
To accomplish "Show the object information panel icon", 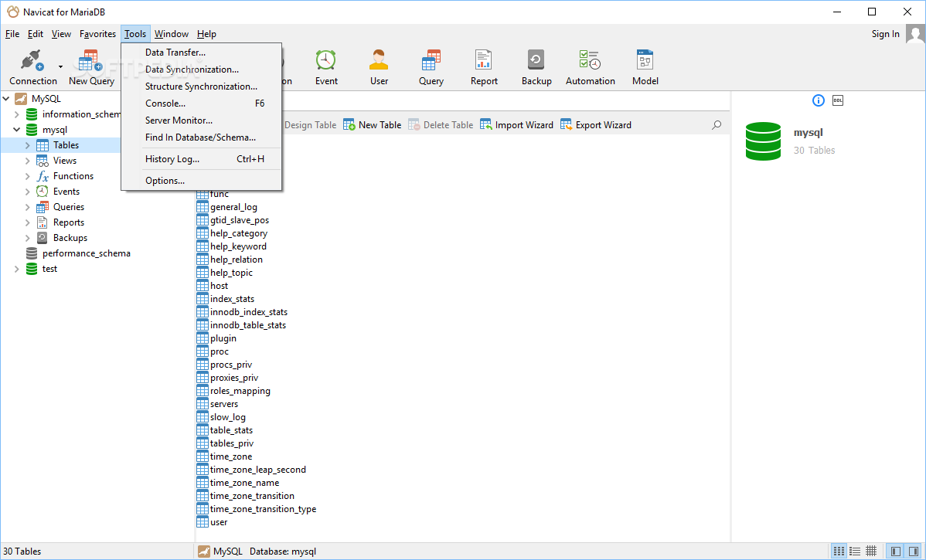I will coord(818,100).
